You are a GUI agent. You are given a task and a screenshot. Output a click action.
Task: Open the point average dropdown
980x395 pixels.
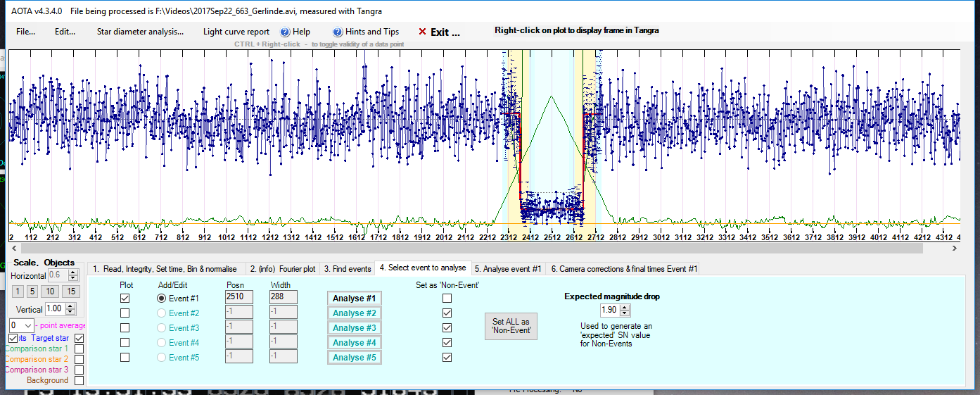[x=27, y=325]
